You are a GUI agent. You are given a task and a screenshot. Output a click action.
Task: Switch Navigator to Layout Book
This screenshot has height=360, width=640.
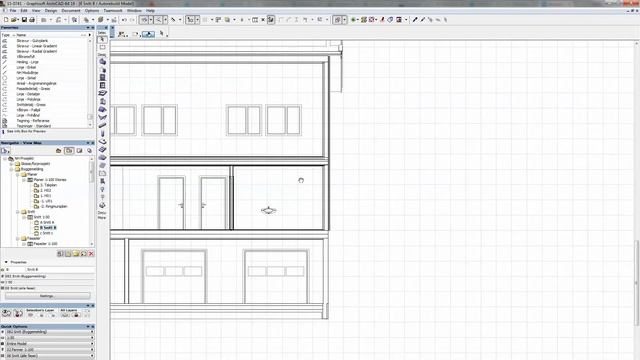(79, 151)
